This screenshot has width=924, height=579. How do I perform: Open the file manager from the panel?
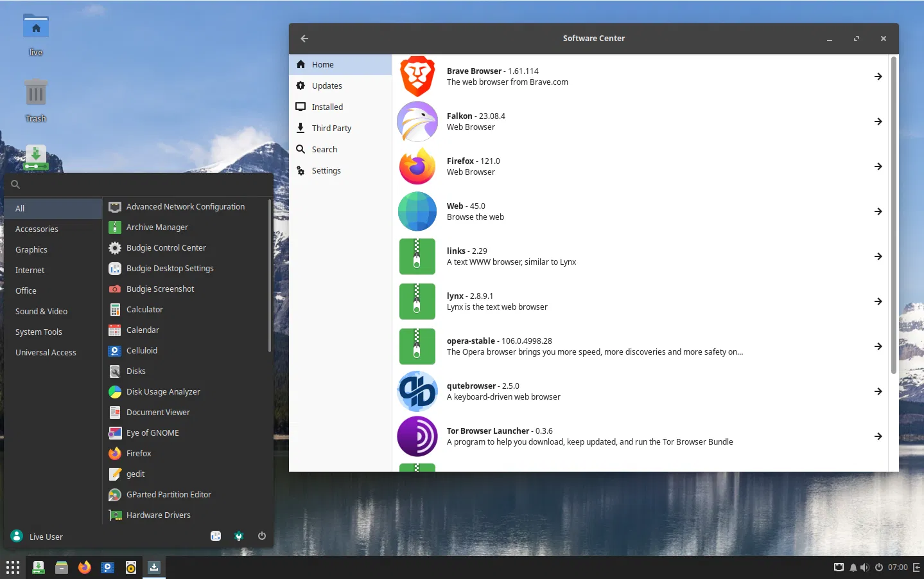coord(62,567)
